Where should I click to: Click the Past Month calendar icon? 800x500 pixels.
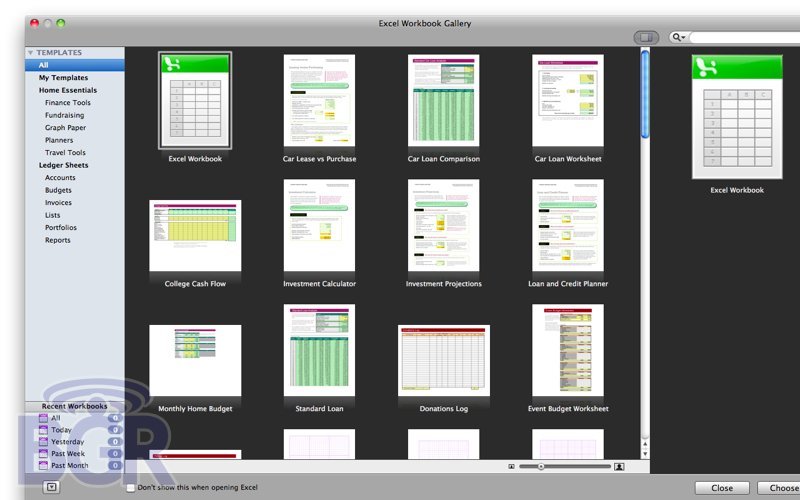tap(42, 466)
